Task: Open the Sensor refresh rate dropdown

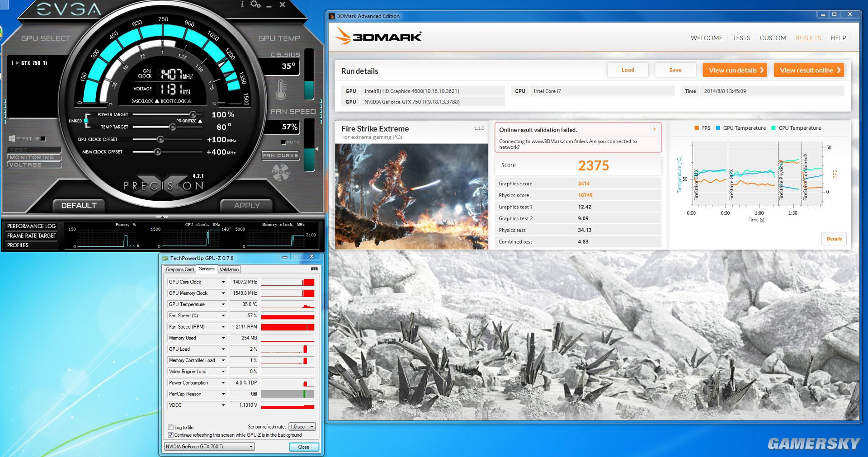Action: pyautogui.click(x=302, y=427)
